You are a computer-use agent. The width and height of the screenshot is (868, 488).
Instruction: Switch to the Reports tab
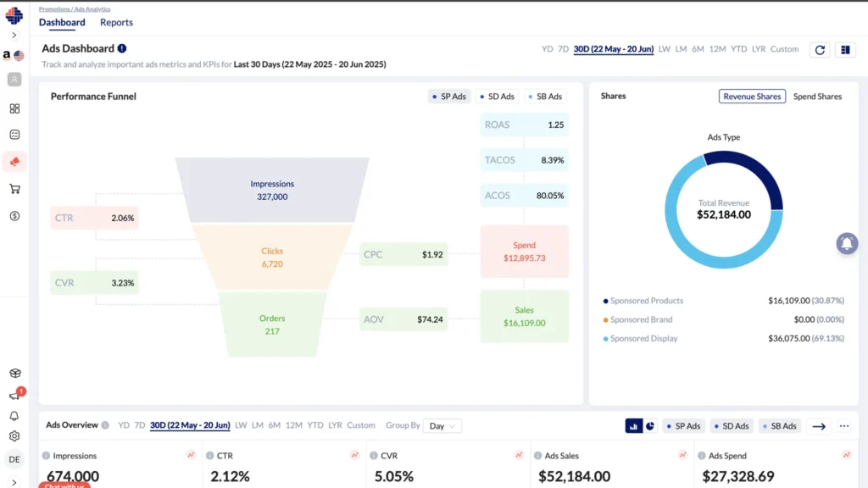pyautogui.click(x=116, y=23)
